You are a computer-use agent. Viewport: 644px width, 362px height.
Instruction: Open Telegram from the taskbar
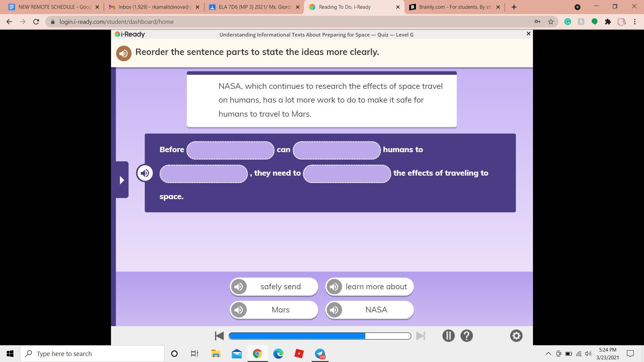[x=320, y=354]
